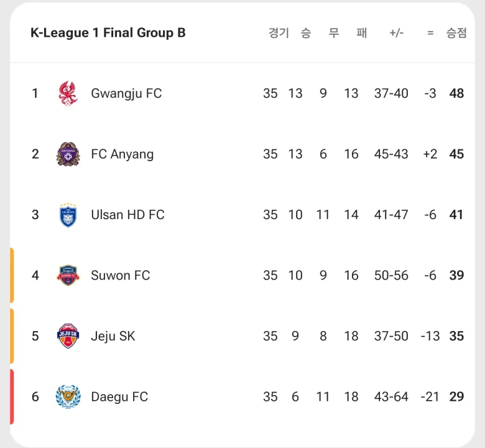
Task: Open the FC Anyang team link
Action: tap(122, 154)
